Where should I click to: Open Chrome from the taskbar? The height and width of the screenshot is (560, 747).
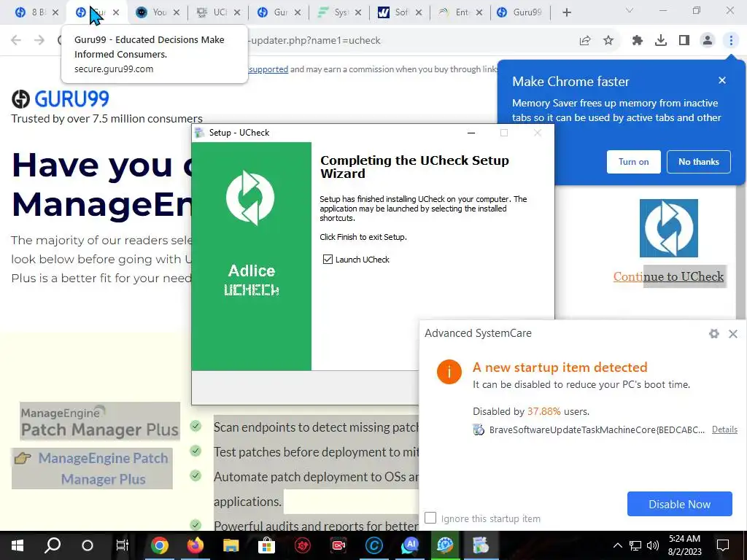[160, 545]
